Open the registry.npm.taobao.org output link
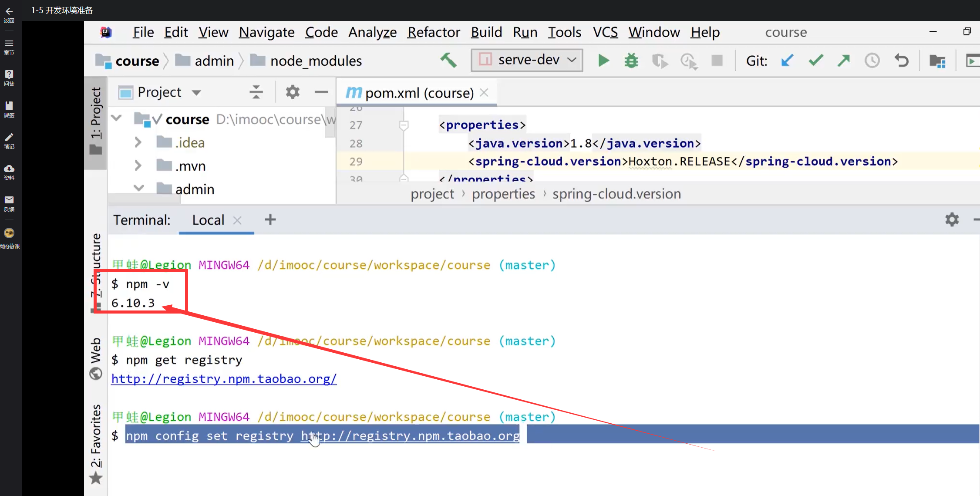The width and height of the screenshot is (980, 496). coord(224,379)
